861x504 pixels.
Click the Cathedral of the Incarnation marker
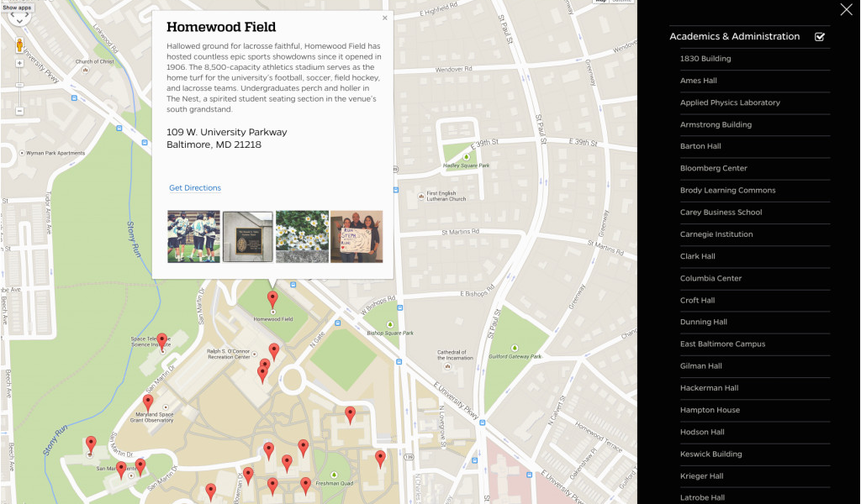pos(447,365)
